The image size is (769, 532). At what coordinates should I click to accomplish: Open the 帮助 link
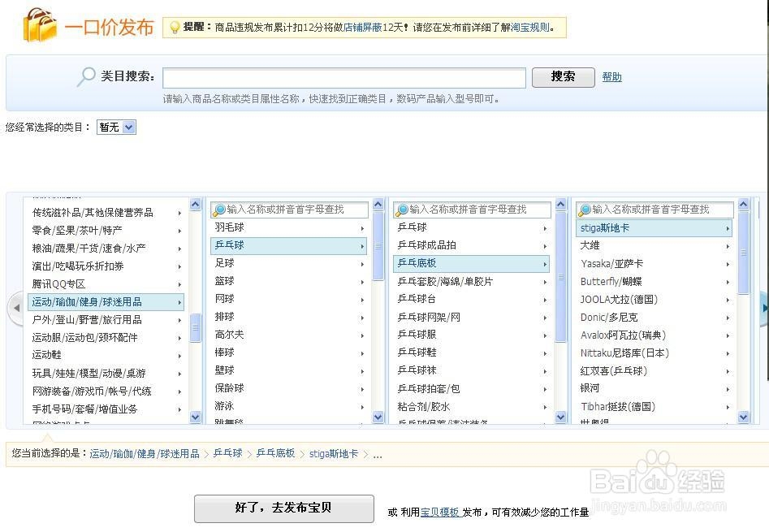point(611,77)
